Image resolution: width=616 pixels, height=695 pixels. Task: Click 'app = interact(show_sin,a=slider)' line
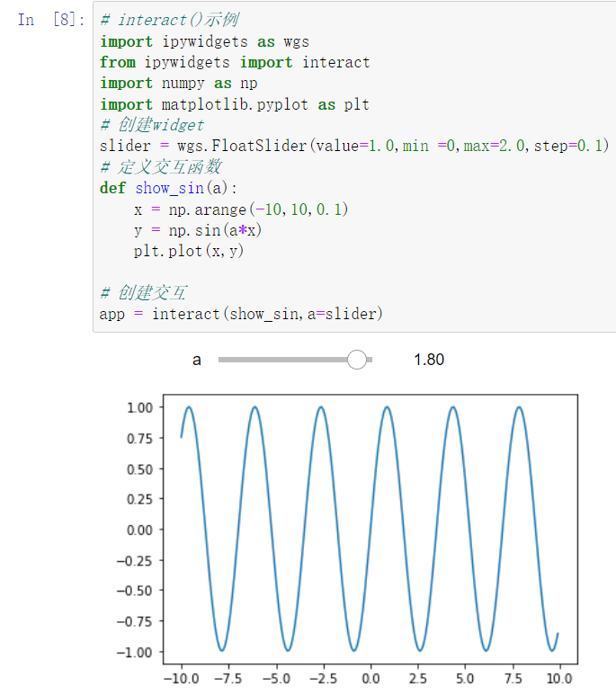point(241,314)
